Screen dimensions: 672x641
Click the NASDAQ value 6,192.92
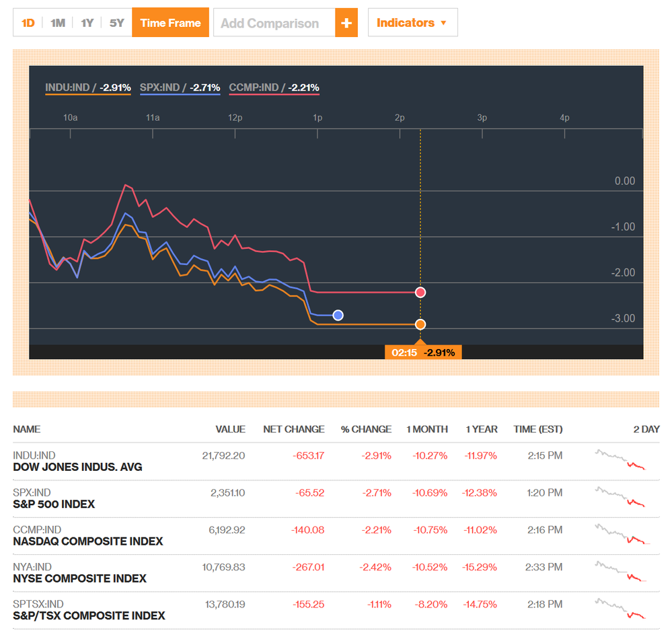pyautogui.click(x=227, y=530)
